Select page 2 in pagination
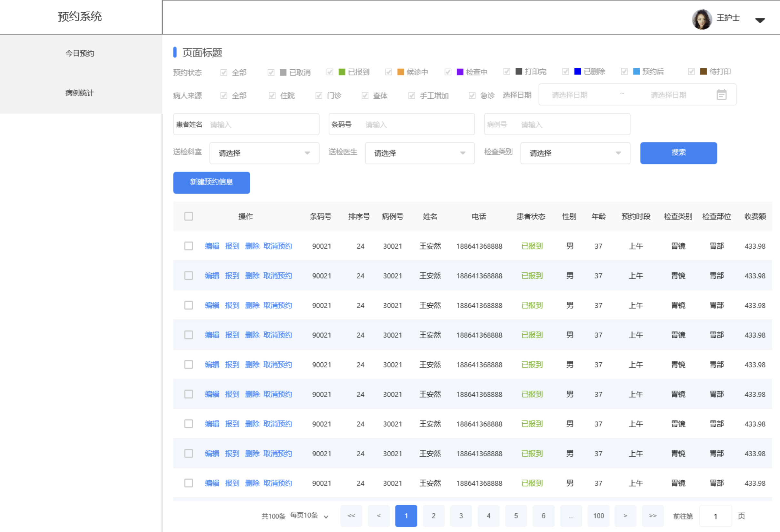The width and height of the screenshot is (780, 532). (x=434, y=516)
